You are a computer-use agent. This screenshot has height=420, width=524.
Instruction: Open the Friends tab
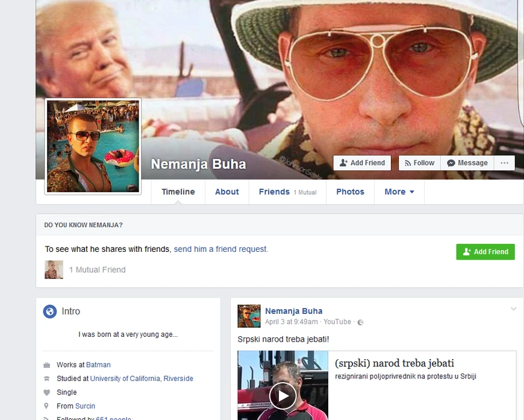[287, 192]
